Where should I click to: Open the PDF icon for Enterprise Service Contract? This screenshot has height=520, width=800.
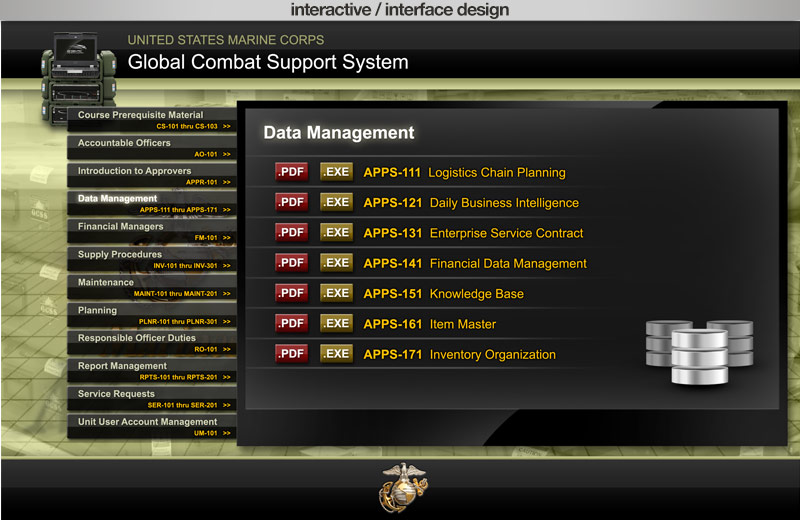click(x=292, y=232)
